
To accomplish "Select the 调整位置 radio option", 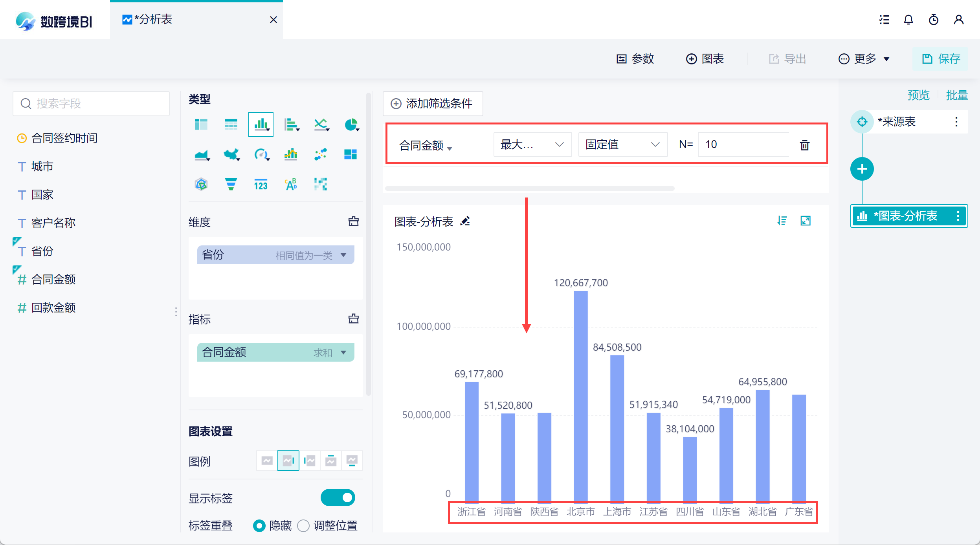I will click(x=303, y=525).
